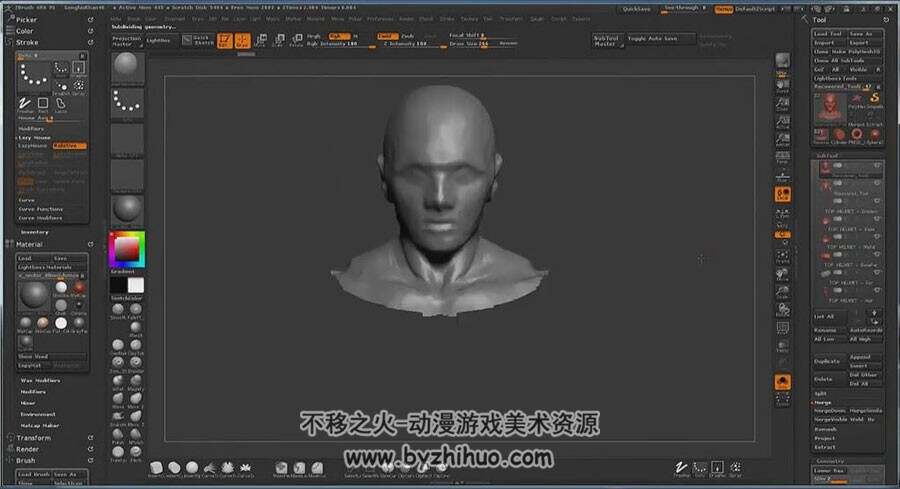
Task: Toggle PolyF polyframe display
Action: pos(782,328)
